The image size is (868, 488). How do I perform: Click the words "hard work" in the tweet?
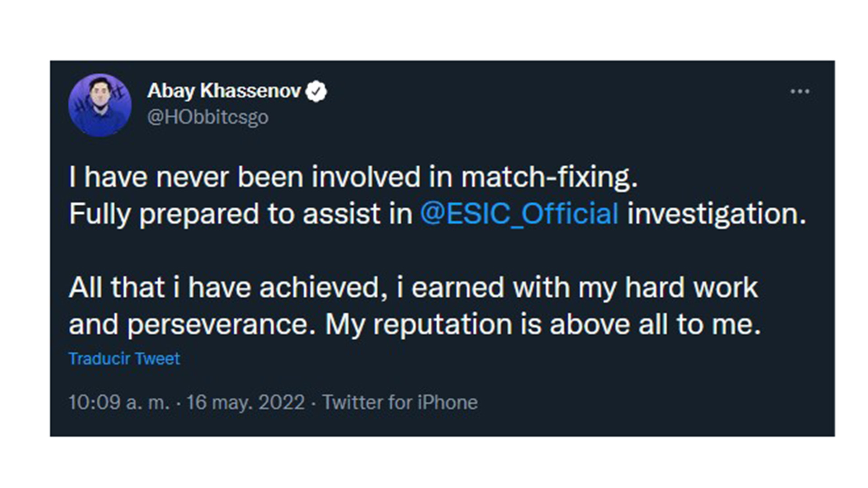[x=691, y=287]
